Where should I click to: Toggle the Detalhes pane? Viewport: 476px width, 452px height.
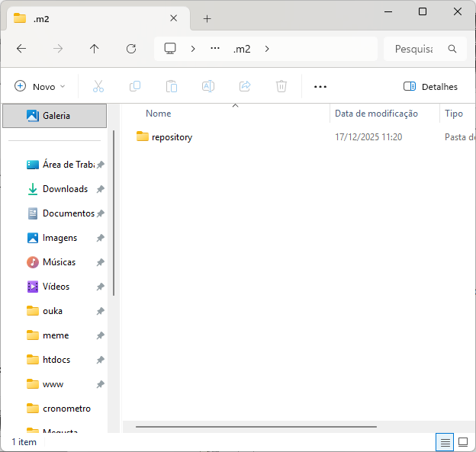(x=430, y=86)
